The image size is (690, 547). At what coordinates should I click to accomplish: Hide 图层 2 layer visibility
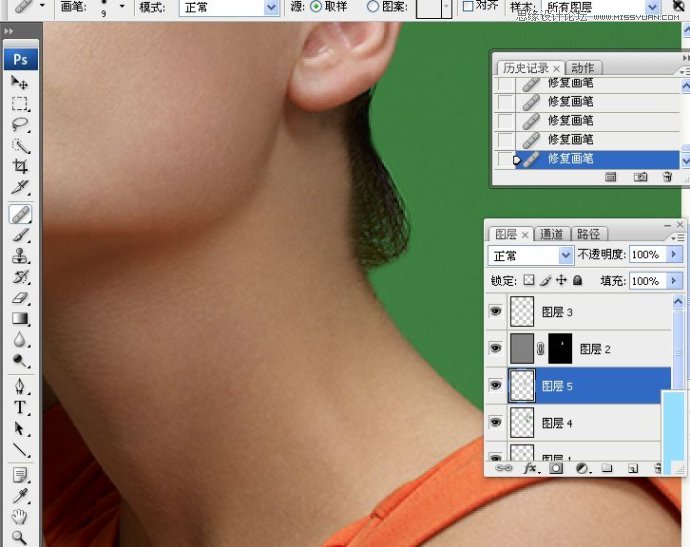click(x=495, y=348)
